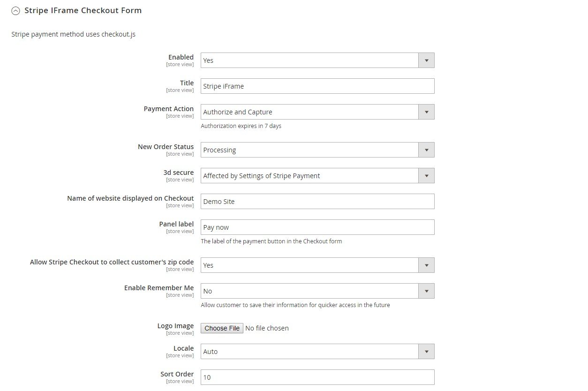Click the Stripe IFrame Checkout Form heading
Viewport: 588px width, 391px height.
(83, 10)
